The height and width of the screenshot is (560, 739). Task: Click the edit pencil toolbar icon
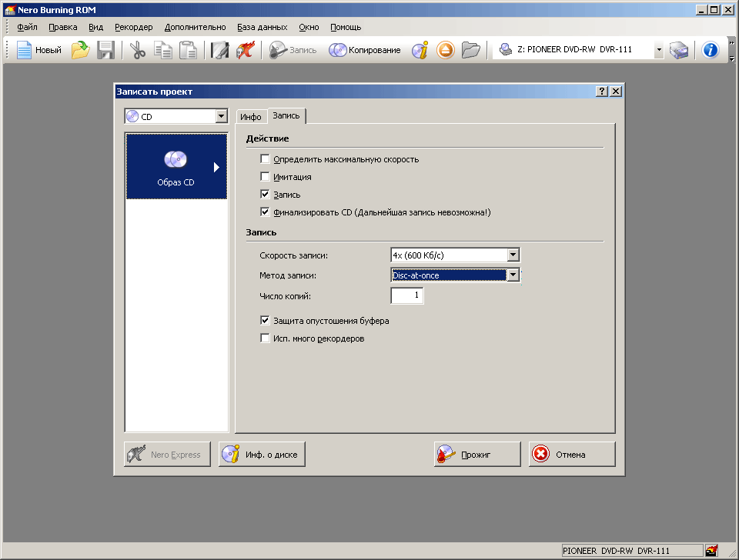coord(219,50)
